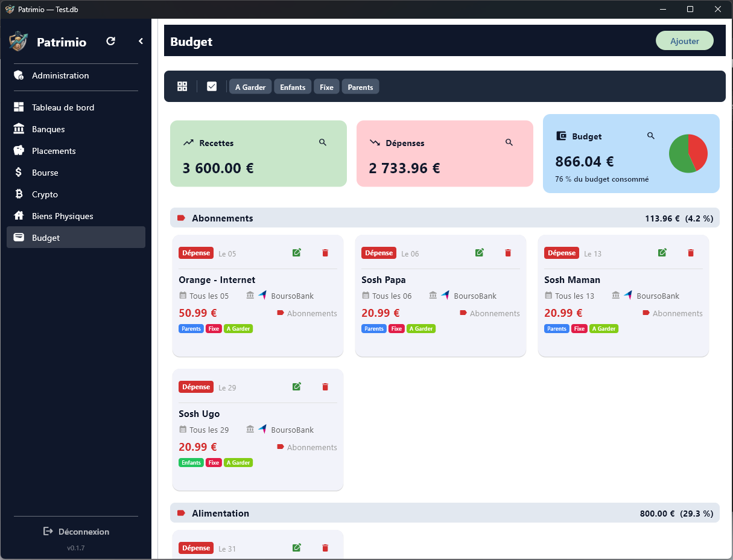Click the Alimentation category header

coord(445,513)
